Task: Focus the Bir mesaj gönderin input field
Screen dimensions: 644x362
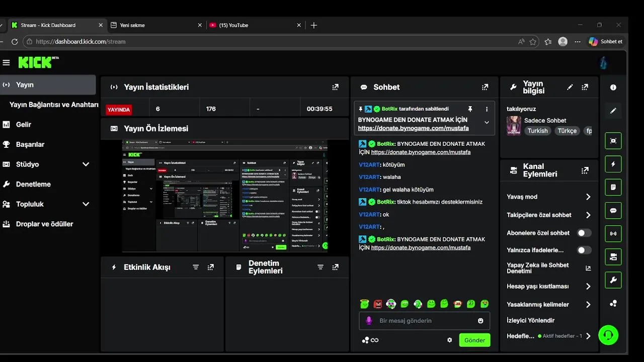Action: [424, 321]
